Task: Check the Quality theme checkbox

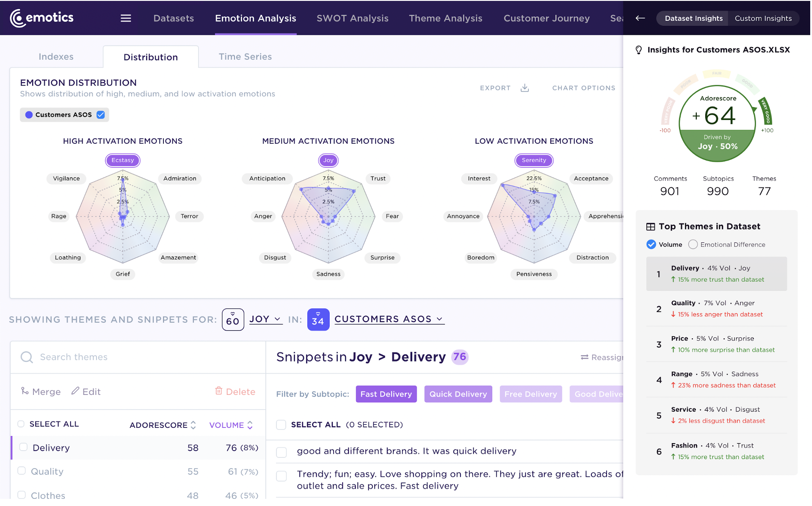Action: [x=21, y=471]
